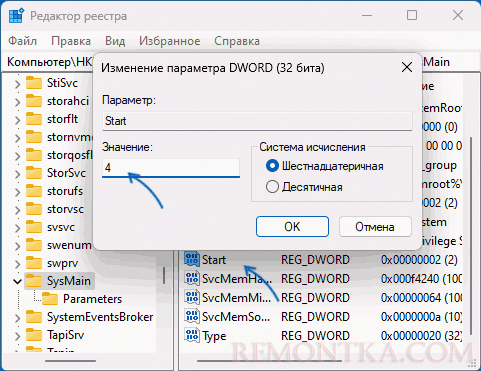Expand the TapiSrv tree node
The height and width of the screenshot is (371, 481).
tap(17, 335)
